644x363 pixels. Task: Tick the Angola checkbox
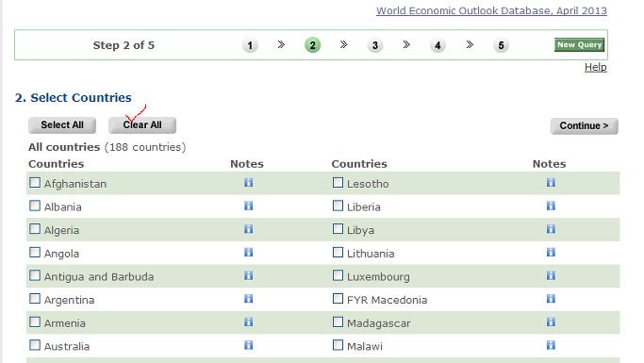(x=35, y=252)
